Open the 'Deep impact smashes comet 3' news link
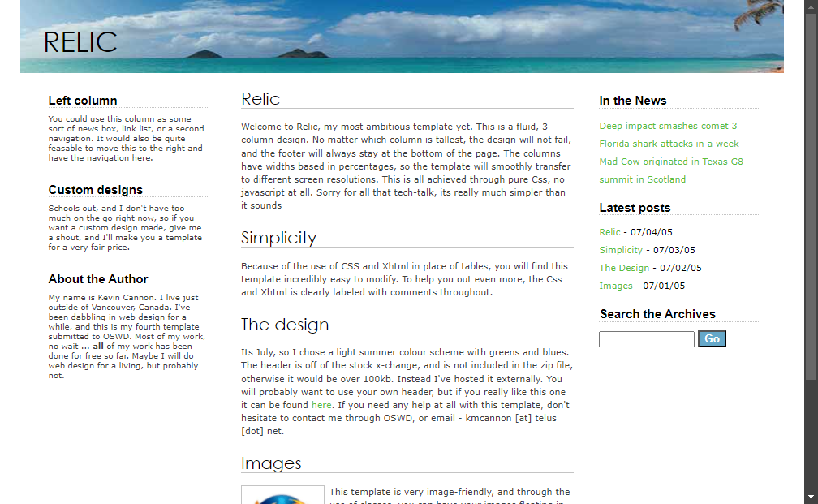 click(668, 126)
